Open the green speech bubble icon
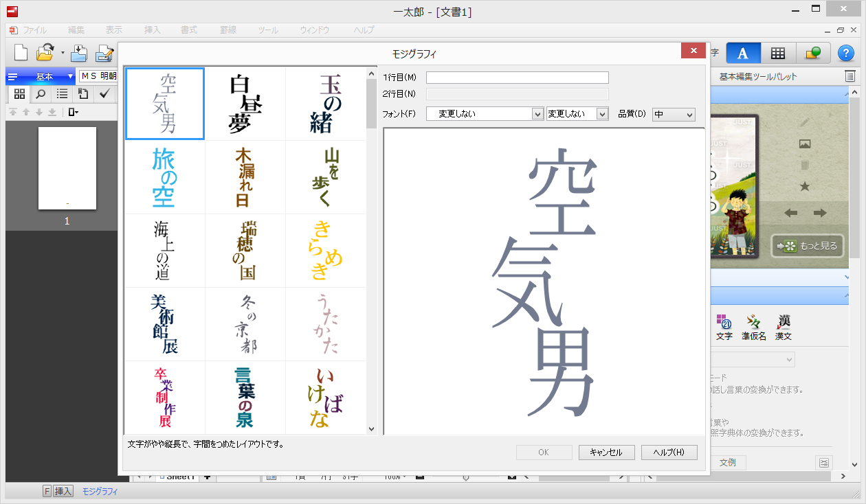 pyautogui.click(x=812, y=54)
